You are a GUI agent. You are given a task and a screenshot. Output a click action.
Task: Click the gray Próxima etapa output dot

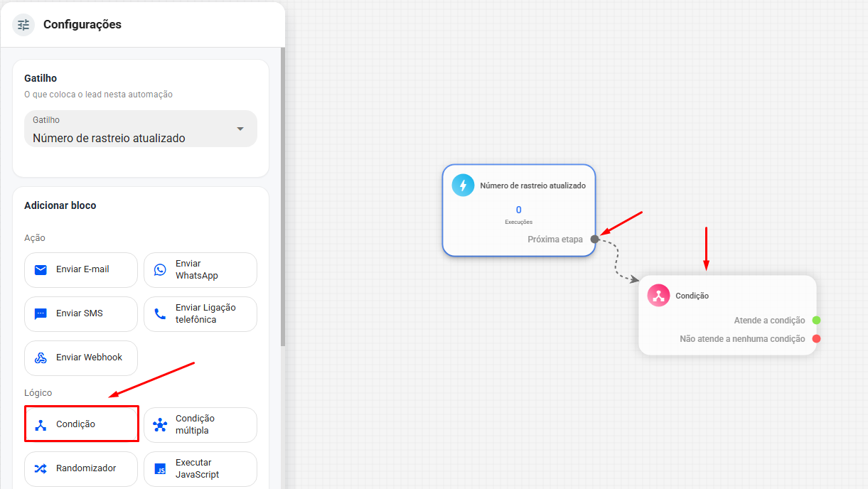[x=595, y=240]
